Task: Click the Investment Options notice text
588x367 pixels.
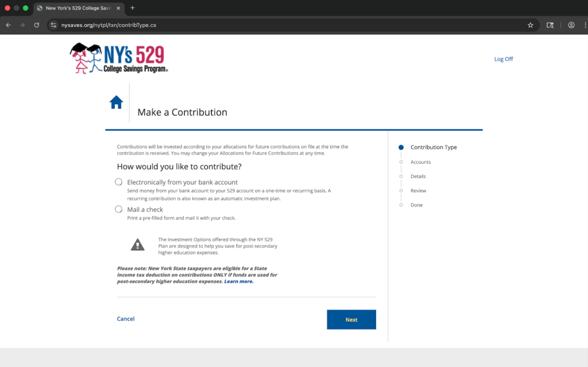Action: (218, 246)
